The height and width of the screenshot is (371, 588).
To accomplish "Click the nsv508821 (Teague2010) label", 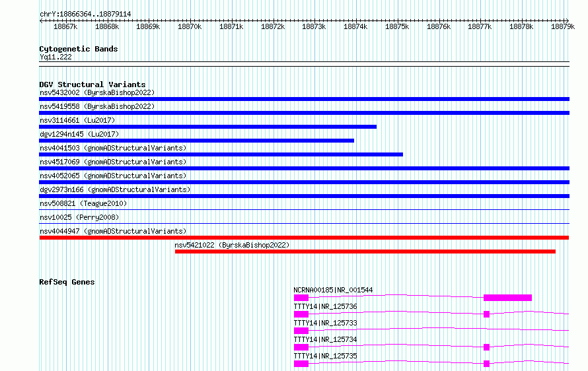I will point(83,203).
